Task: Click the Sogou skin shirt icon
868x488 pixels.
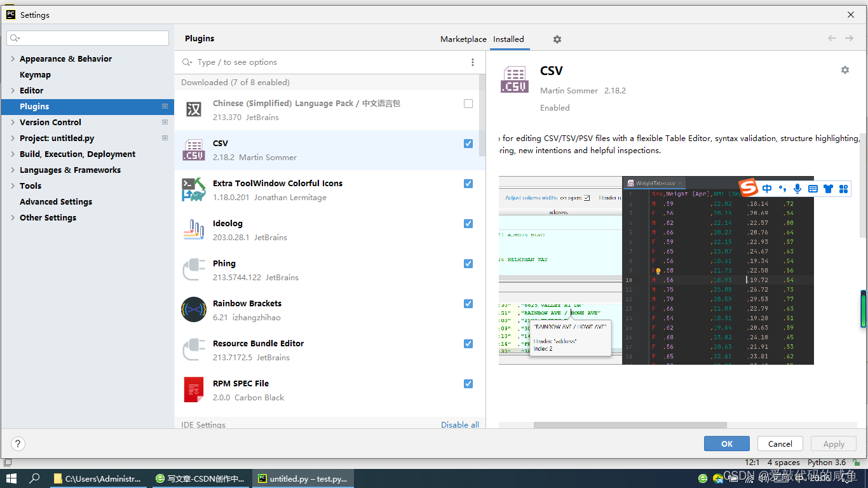Action: (828, 189)
